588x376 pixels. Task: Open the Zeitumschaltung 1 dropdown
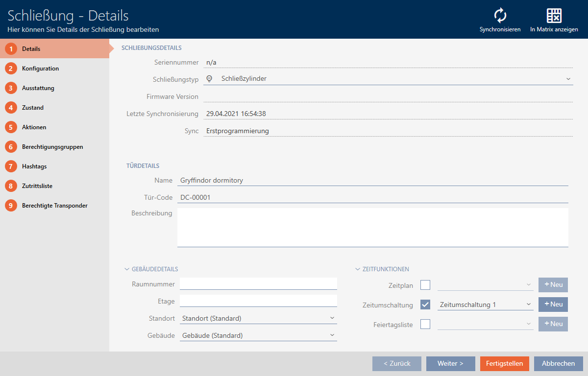point(485,305)
